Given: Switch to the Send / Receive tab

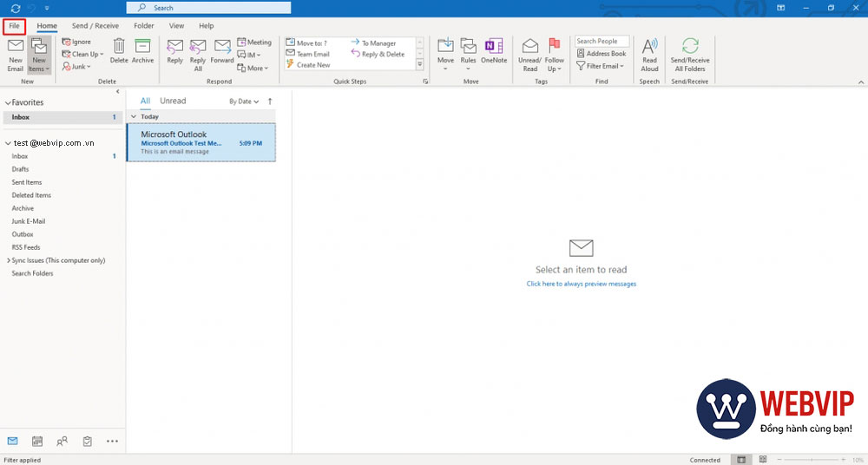Looking at the screenshot, I should click(x=95, y=25).
